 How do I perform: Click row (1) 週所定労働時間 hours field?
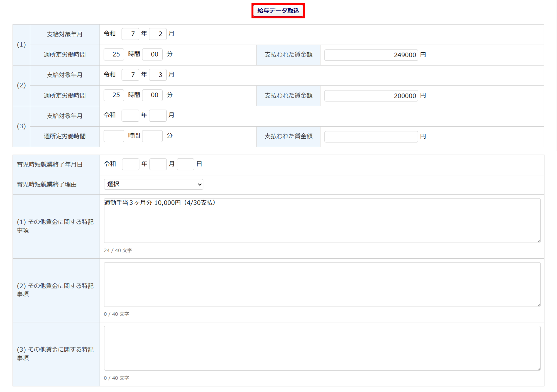(x=114, y=54)
